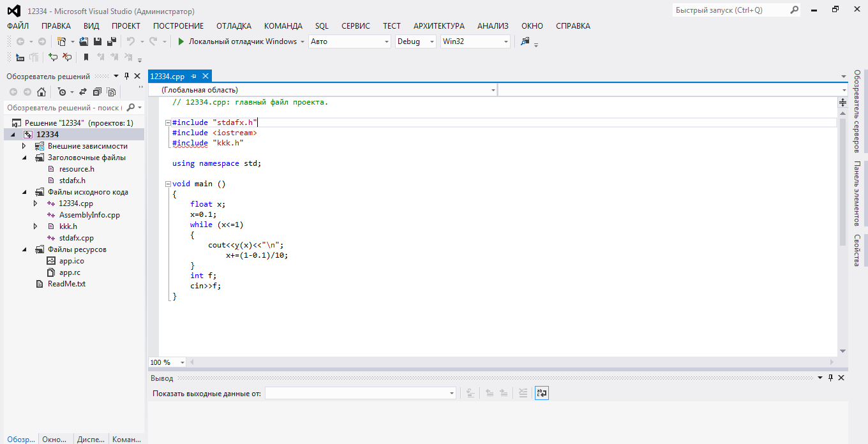Click the Comment selected lines icon

click(x=53, y=57)
